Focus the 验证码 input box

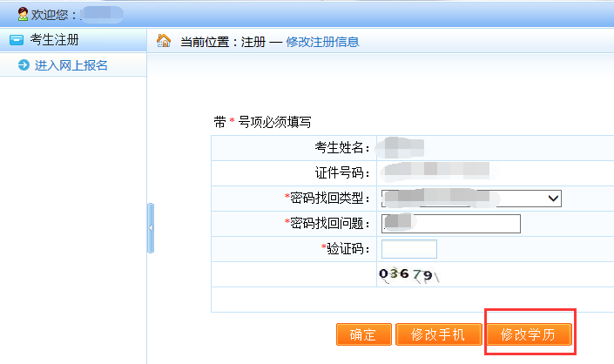[x=408, y=249]
